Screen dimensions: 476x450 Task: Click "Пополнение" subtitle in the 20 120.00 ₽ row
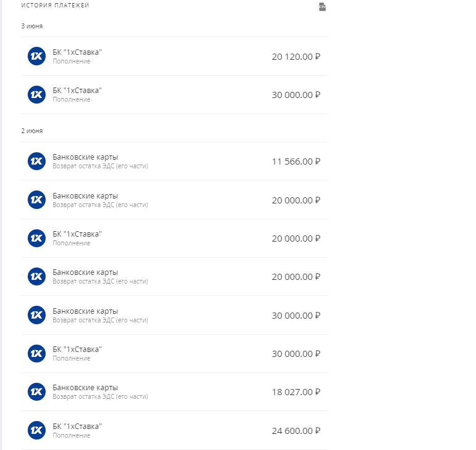click(x=72, y=62)
